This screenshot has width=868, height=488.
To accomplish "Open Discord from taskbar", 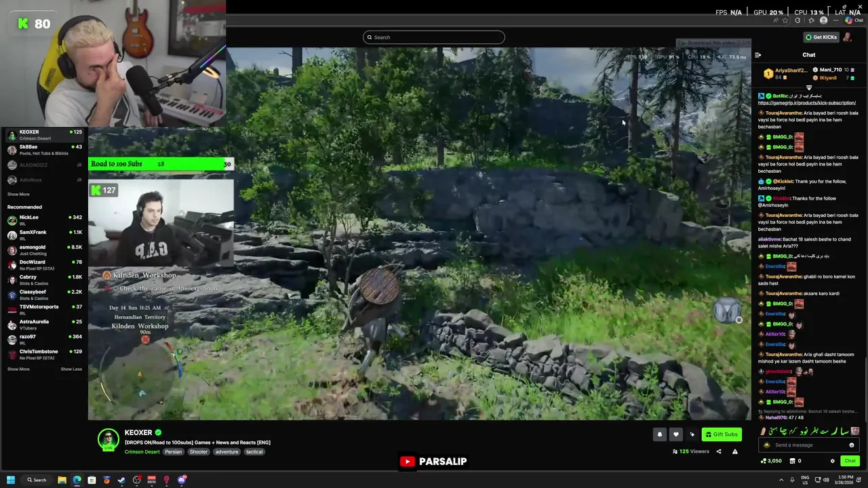I will [x=182, y=480].
